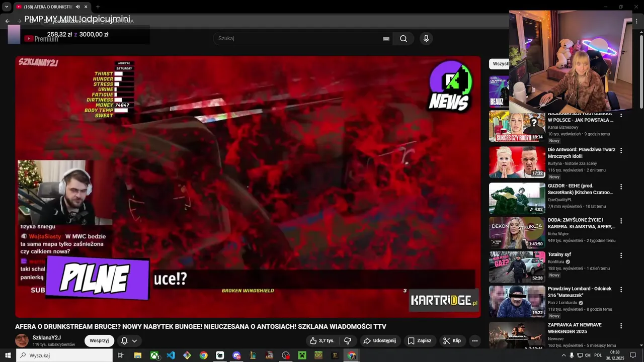Click the main video player area
Image resolution: width=644 pixels, height=362 pixels.
pyautogui.click(x=248, y=187)
